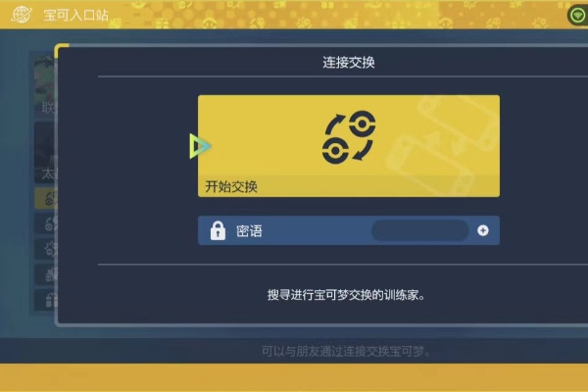Click the plus icon on the 密语 row
Viewport: 588px width, 392px height.
(x=483, y=230)
